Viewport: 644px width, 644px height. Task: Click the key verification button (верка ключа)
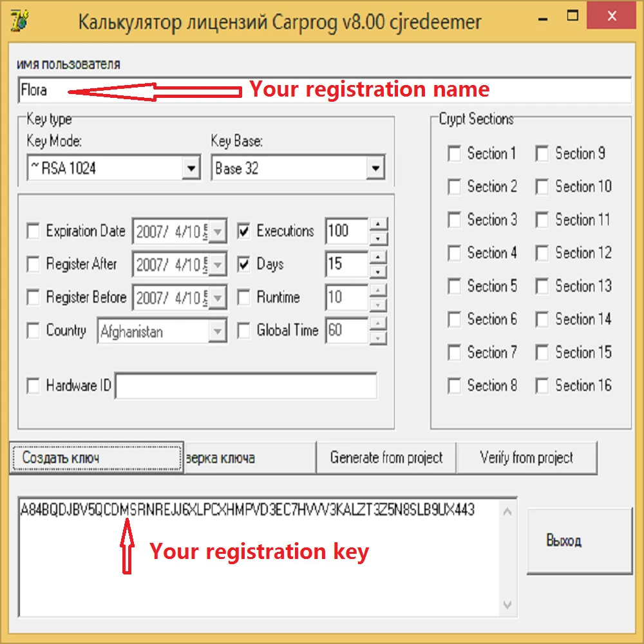[250, 457]
